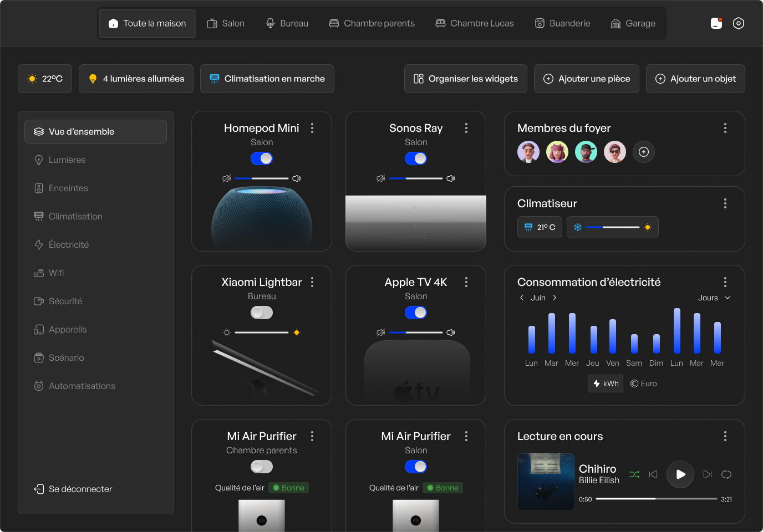
Task: Go back to the previous track
Action: tap(653, 474)
